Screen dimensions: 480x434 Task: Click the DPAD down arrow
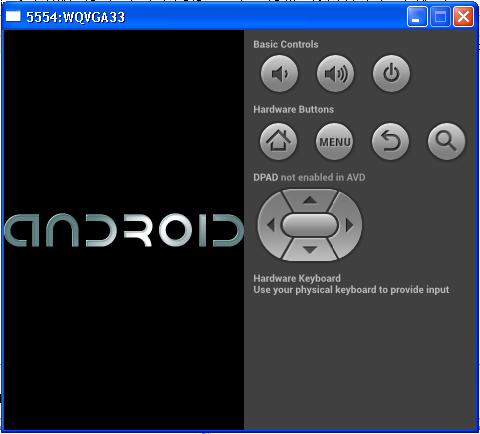(x=310, y=250)
